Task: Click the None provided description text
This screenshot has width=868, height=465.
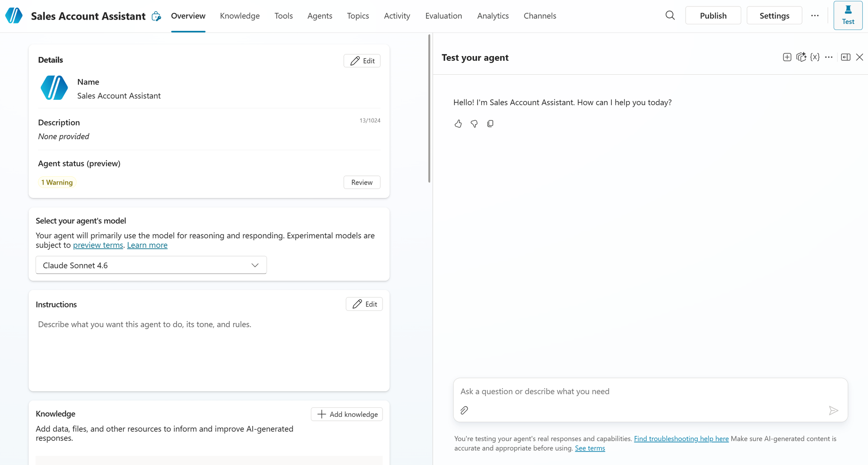Action: [63, 136]
